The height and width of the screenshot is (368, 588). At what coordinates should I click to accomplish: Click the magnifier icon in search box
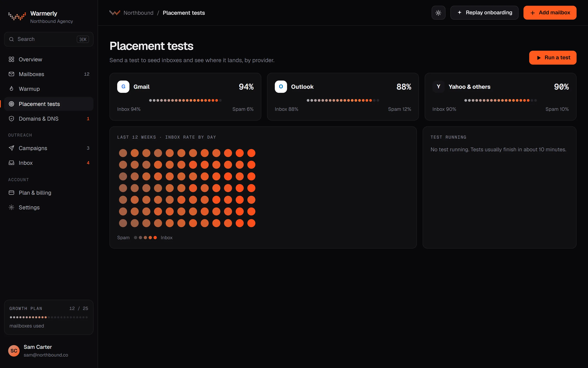(11, 39)
